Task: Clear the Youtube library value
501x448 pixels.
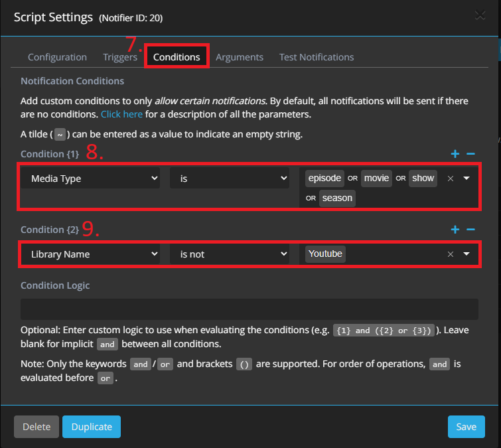Action: pyautogui.click(x=451, y=254)
